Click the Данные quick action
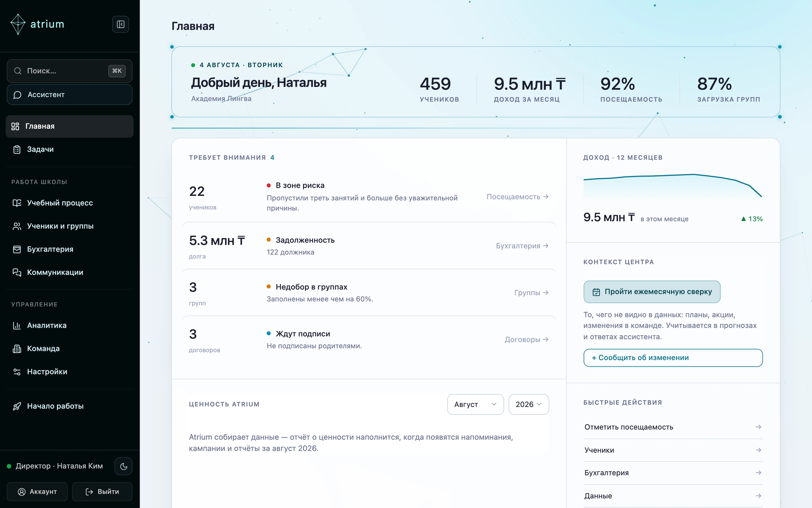 [x=673, y=496]
